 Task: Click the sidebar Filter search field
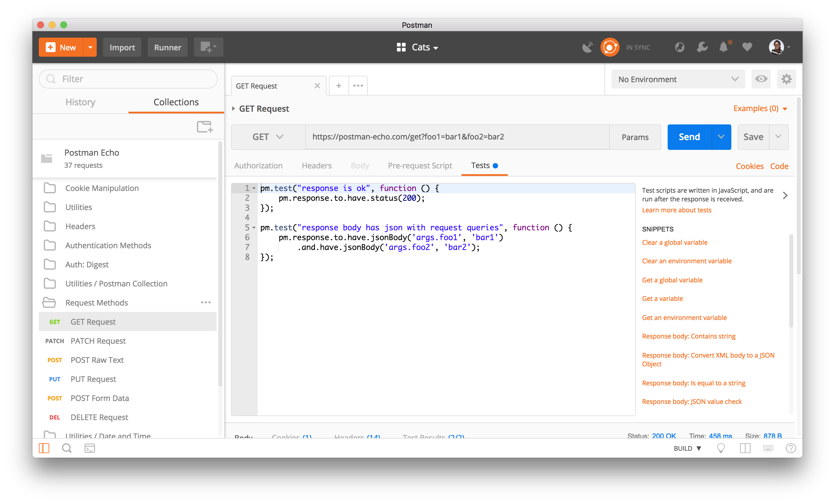(x=128, y=79)
